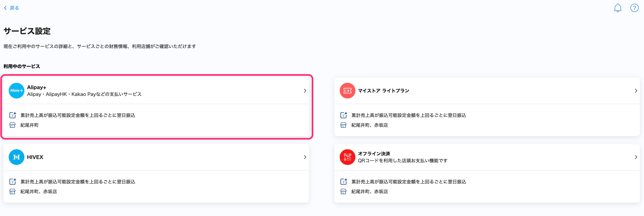Click the Alipay+ round logo icon
644x216 pixels.
17,91
